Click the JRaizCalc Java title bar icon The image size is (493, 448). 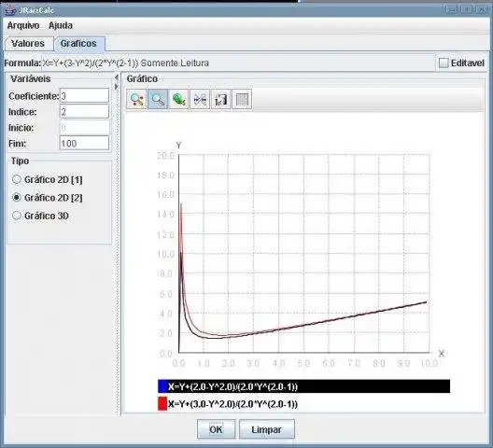(x=10, y=10)
